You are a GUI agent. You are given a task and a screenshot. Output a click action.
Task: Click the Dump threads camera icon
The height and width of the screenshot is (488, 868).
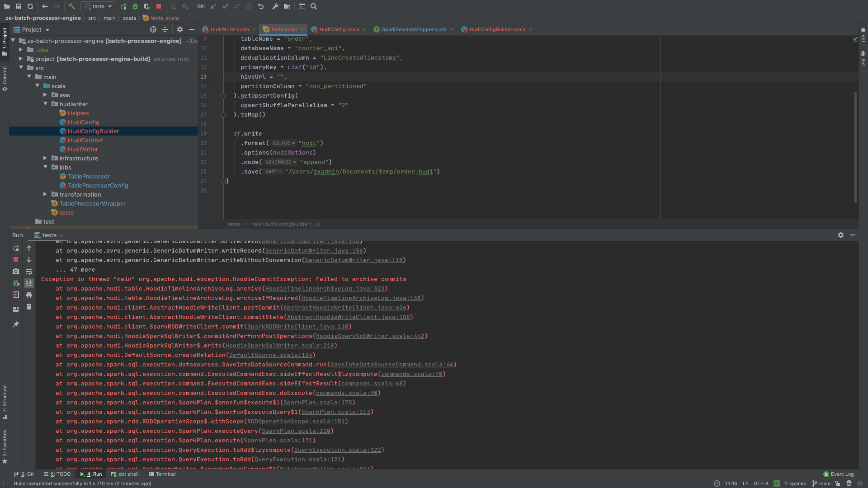(x=16, y=272)
